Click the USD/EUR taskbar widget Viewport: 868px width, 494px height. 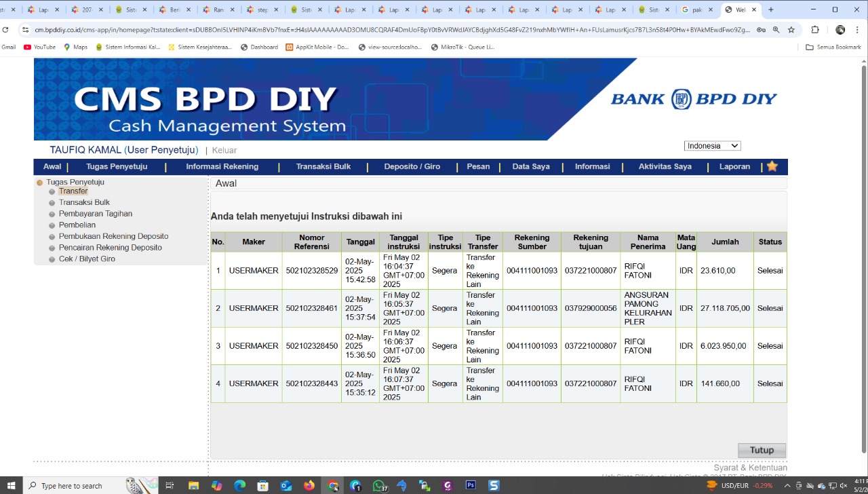coord(740,485)
